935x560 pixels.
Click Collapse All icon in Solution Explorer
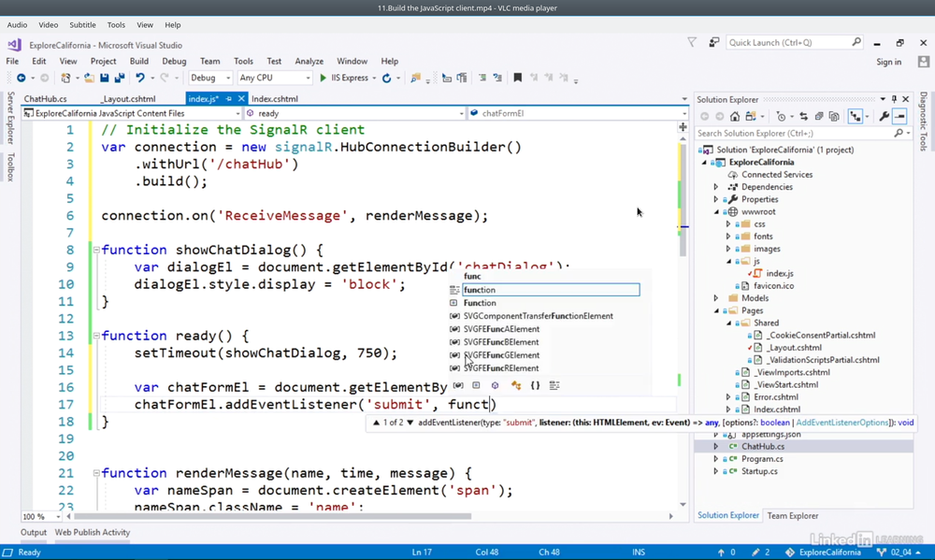818,117
